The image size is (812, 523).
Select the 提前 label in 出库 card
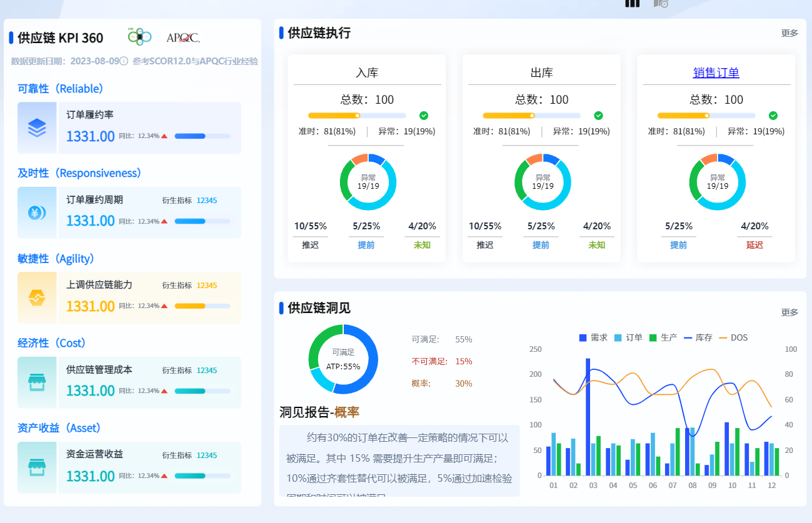(541, 245)
